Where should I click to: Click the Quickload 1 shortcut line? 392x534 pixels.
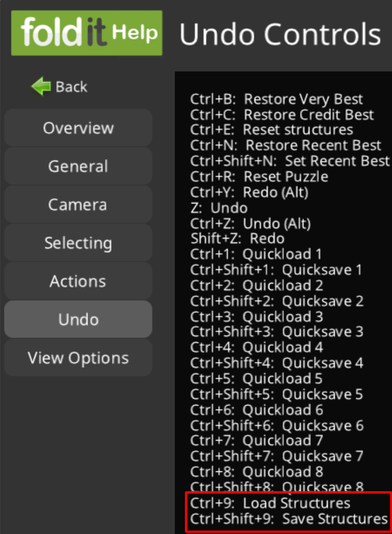point(256,254)
